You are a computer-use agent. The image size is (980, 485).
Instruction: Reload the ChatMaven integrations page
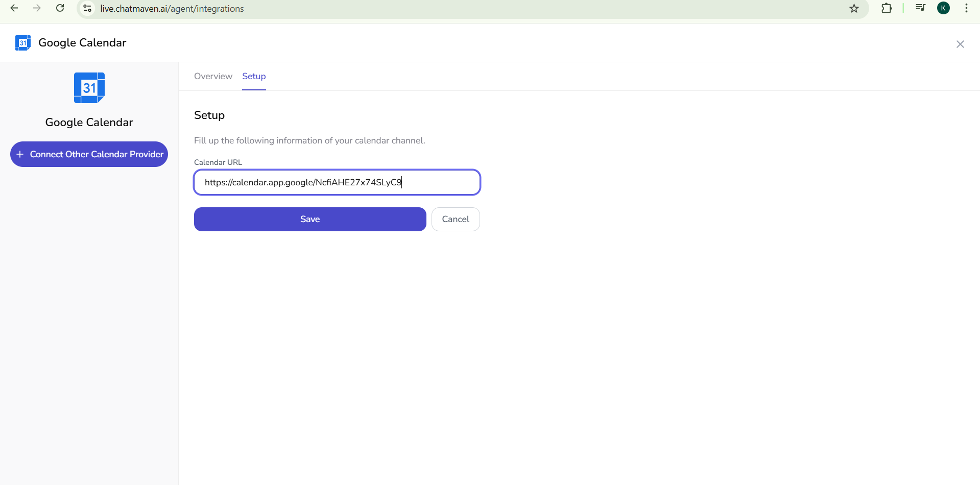[x=60, y=8]
